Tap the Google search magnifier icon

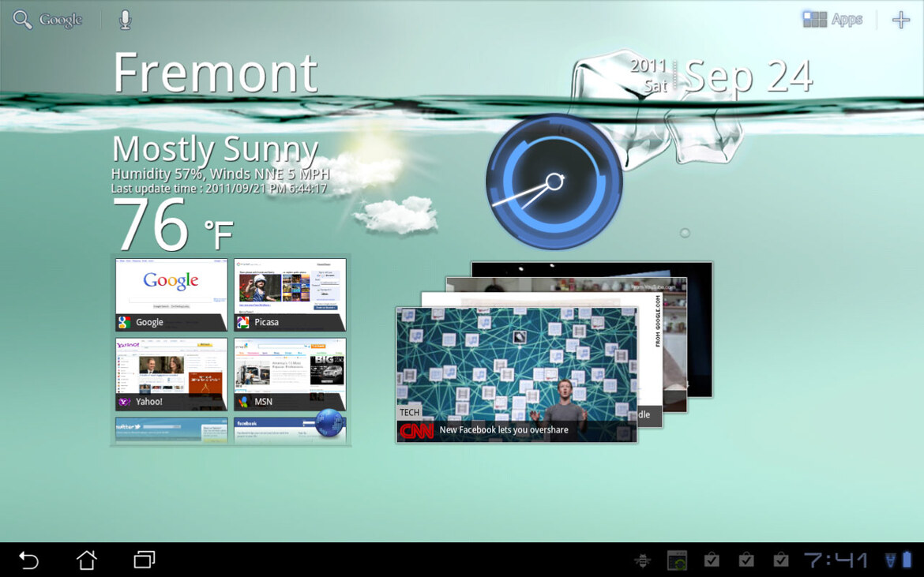(x=22, y=20)
